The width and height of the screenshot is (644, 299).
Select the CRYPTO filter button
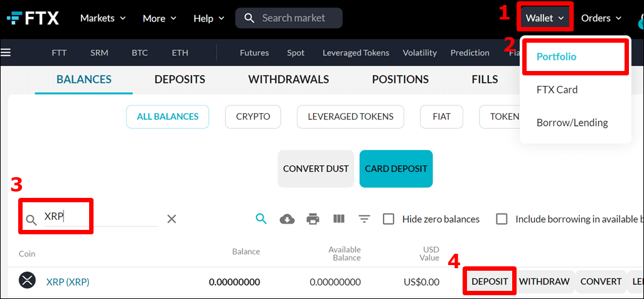[x=253, y=117]
